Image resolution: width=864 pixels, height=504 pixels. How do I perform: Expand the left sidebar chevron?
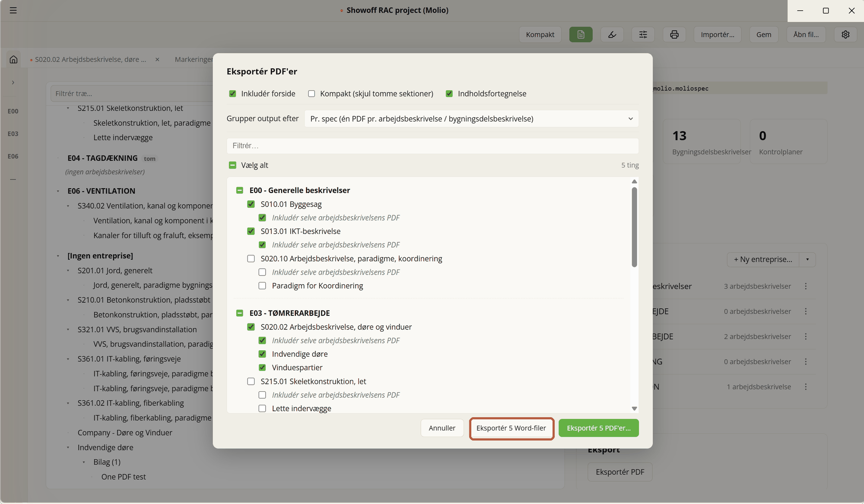point(13,82)
